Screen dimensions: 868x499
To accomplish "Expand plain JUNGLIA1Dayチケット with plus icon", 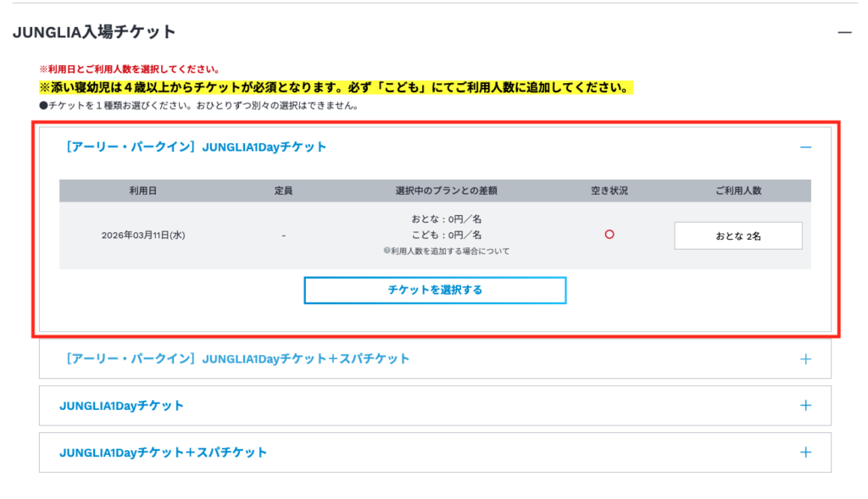I will tap(805, 406).
